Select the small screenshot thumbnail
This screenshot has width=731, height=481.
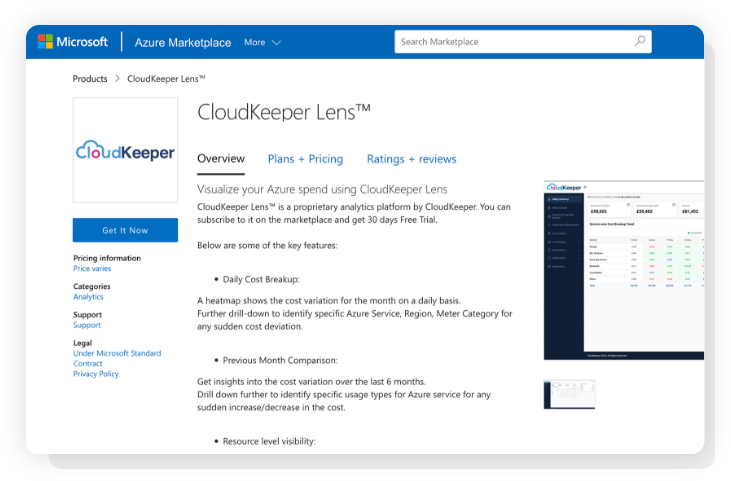point(569,395)
